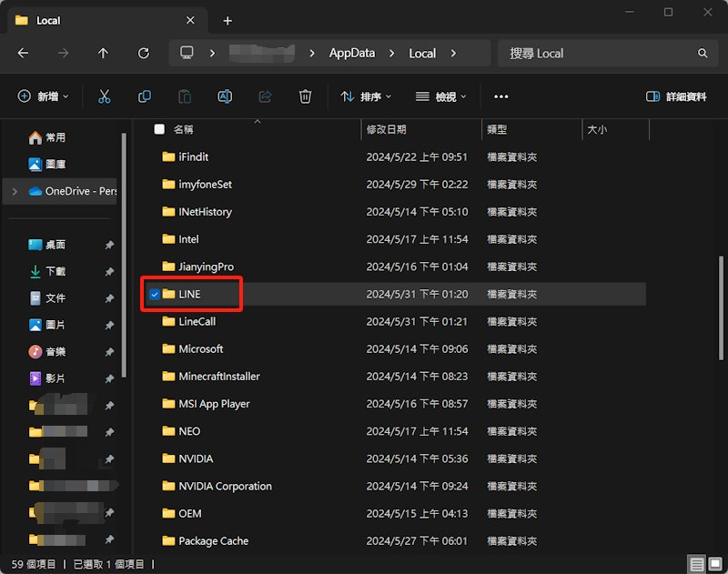Expand chevron before AppData in path
Viewport: 728px width, 574px height.
312,54
